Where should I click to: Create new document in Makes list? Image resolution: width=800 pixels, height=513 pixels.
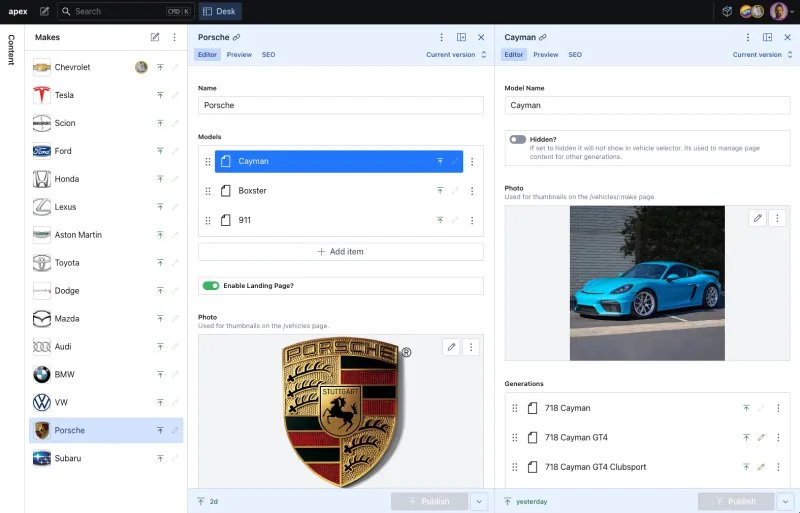point(155,37)
